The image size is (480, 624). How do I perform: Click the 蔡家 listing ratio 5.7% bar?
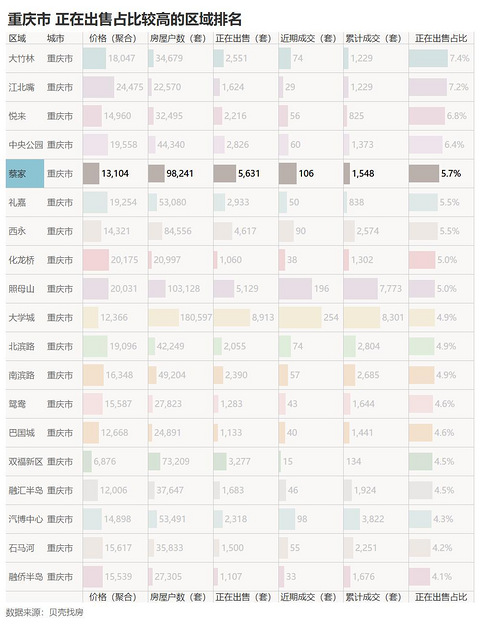tap(424, 174)
